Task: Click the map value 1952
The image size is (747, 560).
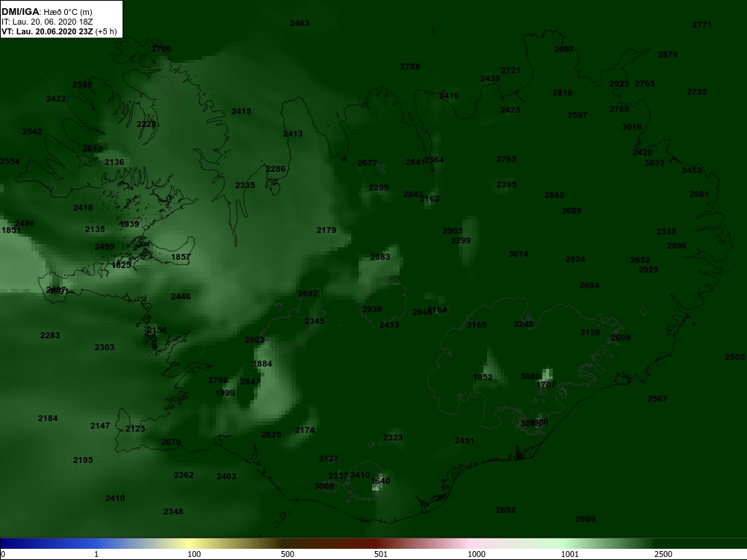Action: click(x=483, y=378)
